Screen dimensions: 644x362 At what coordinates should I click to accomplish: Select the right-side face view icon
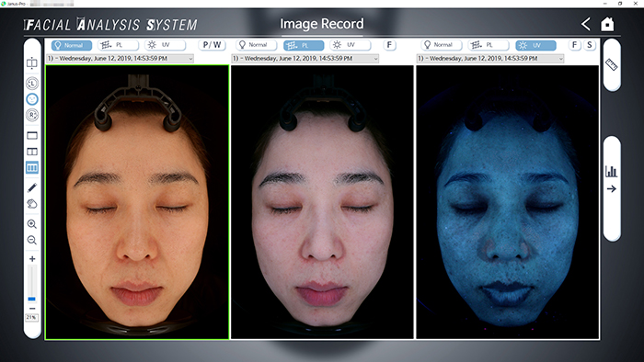point(32,115)
